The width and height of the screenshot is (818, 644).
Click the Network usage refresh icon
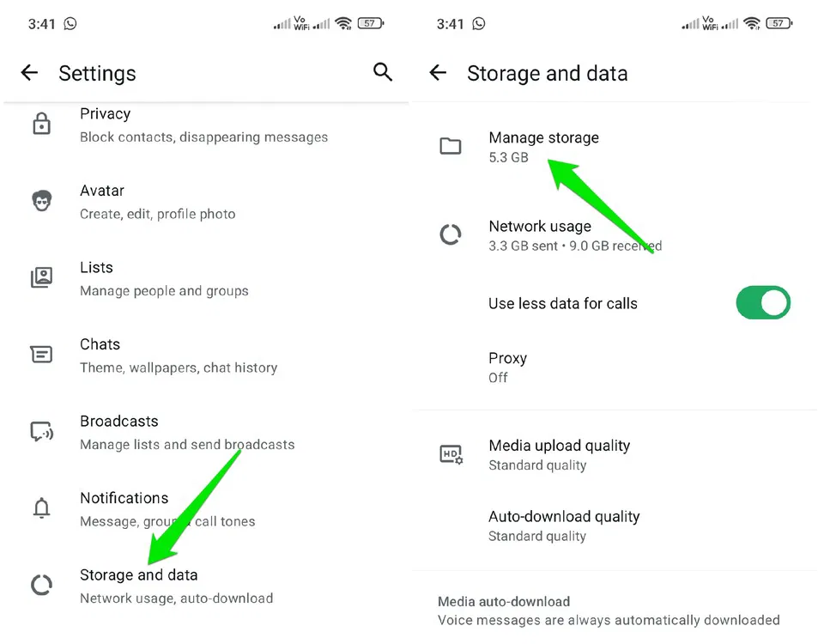coord(451,234)
